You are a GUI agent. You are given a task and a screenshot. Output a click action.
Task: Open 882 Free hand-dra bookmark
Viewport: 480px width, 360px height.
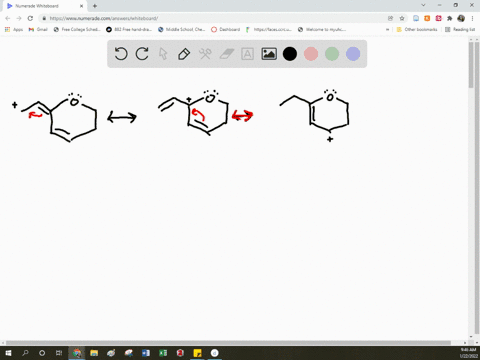pos(129,29)
